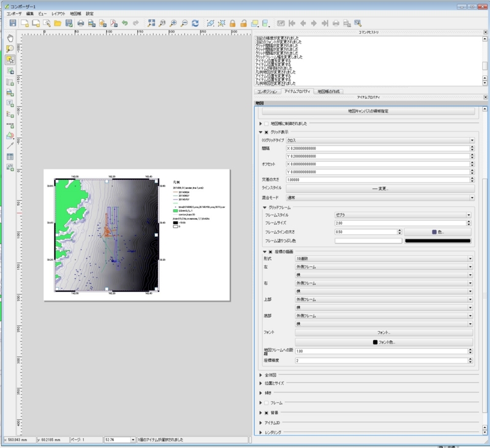Click the ラインスタイル 変更 button
The width and height of the screenshot is (490, 448).
point(380,189)
